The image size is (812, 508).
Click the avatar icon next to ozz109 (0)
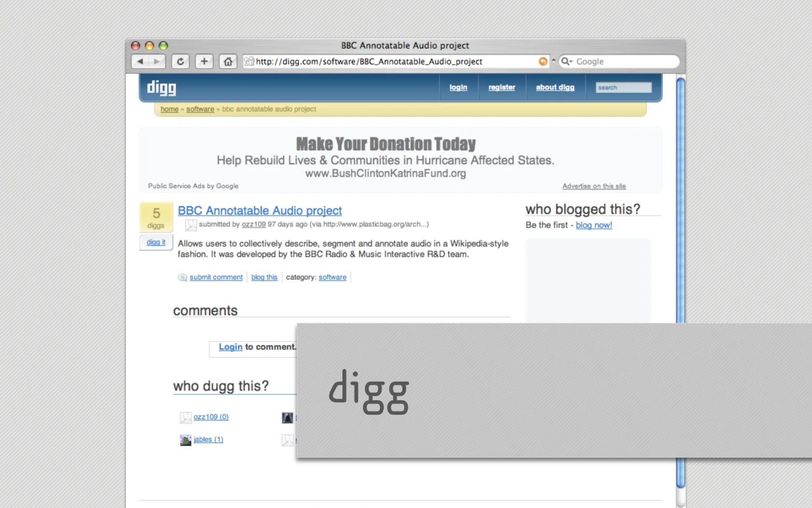point(186,418)
